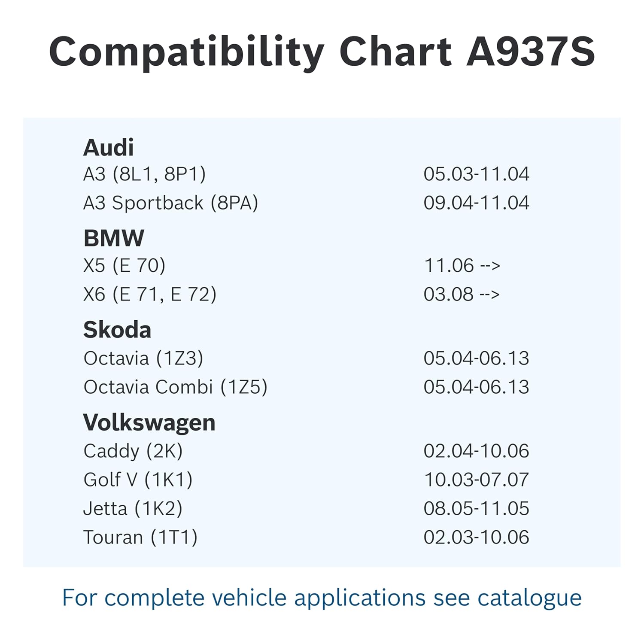
Task: Click the Compatibility Chart A937S title
Action: tap(322, 52)
